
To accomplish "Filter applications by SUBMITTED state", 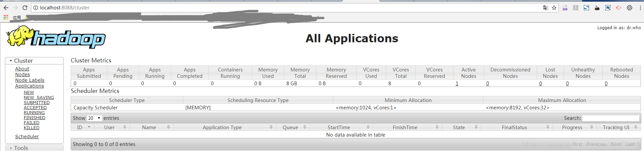I will (37, 103).
